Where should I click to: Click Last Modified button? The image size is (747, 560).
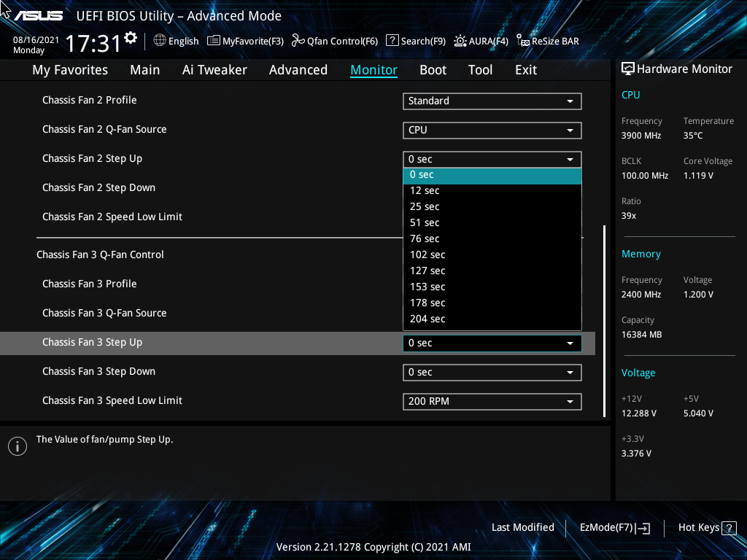tap(522, 528)
